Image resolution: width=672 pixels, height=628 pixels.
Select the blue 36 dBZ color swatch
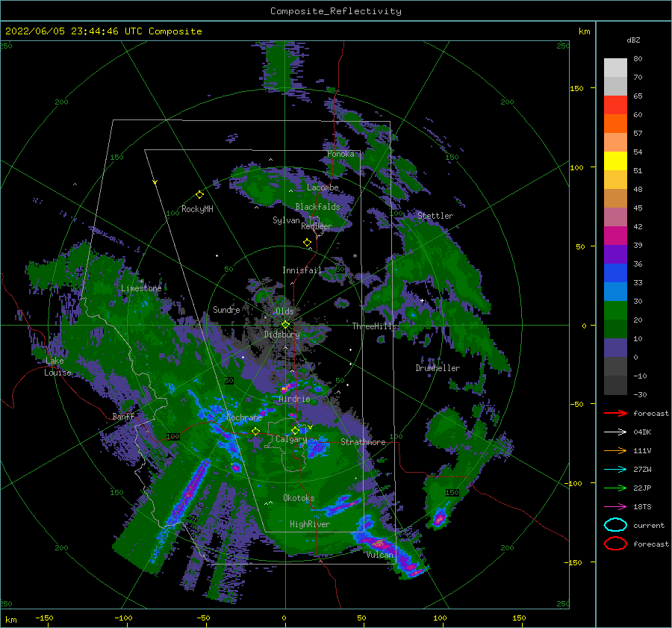click(615, 273)
